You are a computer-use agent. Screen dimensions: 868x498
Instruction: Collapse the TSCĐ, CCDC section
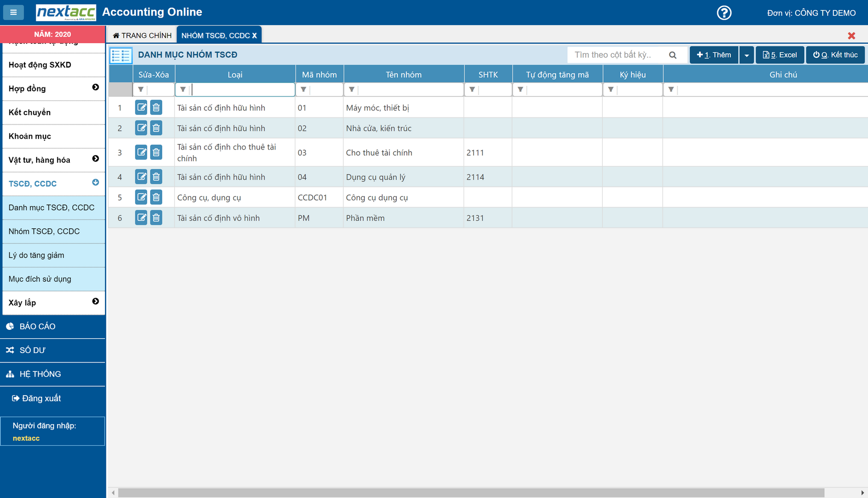tap(95, 183)
